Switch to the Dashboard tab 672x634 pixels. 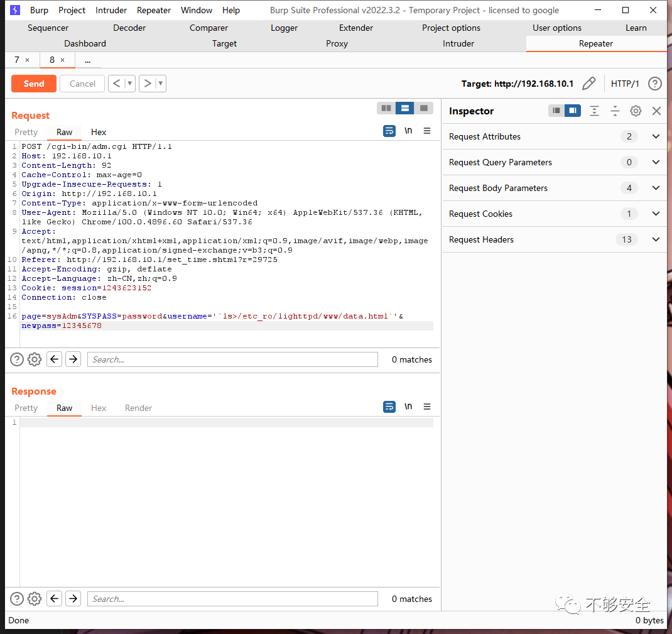85,44
